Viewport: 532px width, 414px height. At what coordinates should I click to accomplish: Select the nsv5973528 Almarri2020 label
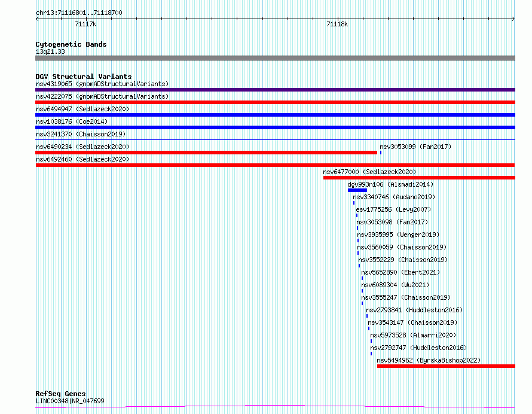(x=413, y=335)
